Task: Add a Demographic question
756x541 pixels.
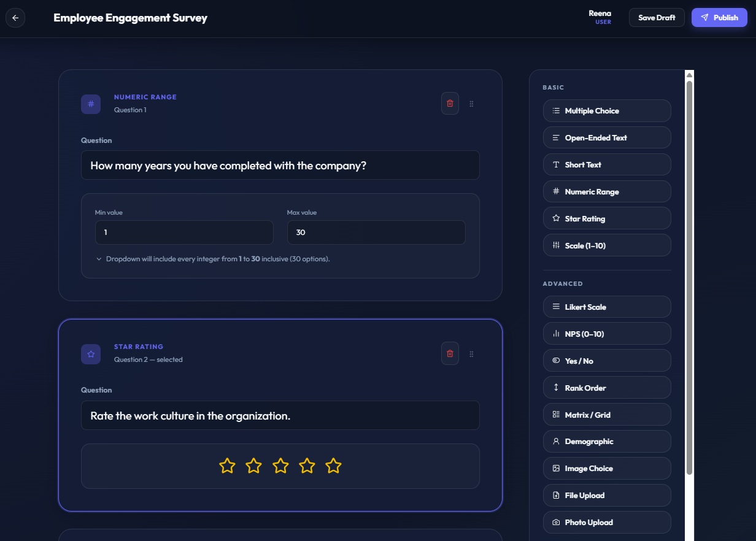Action: 607,441
